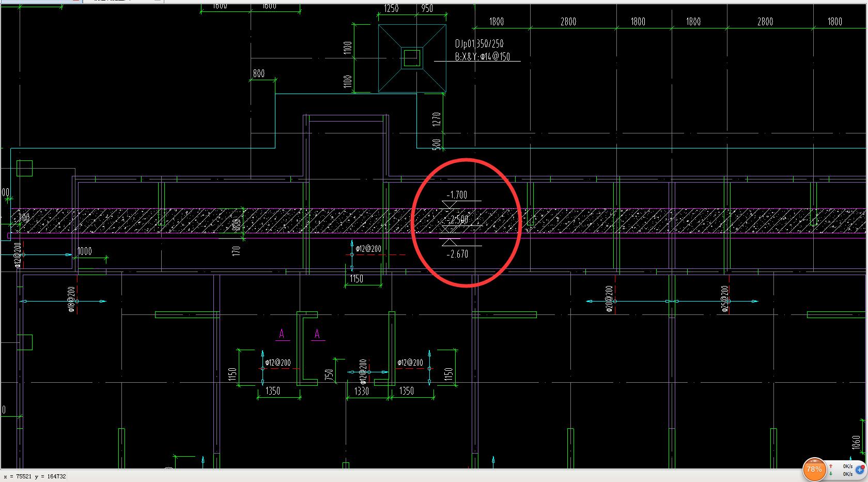The image size is (868, 482).
Task: Click the x/y coordinate readout in status bar
Action: pos(35,476)
